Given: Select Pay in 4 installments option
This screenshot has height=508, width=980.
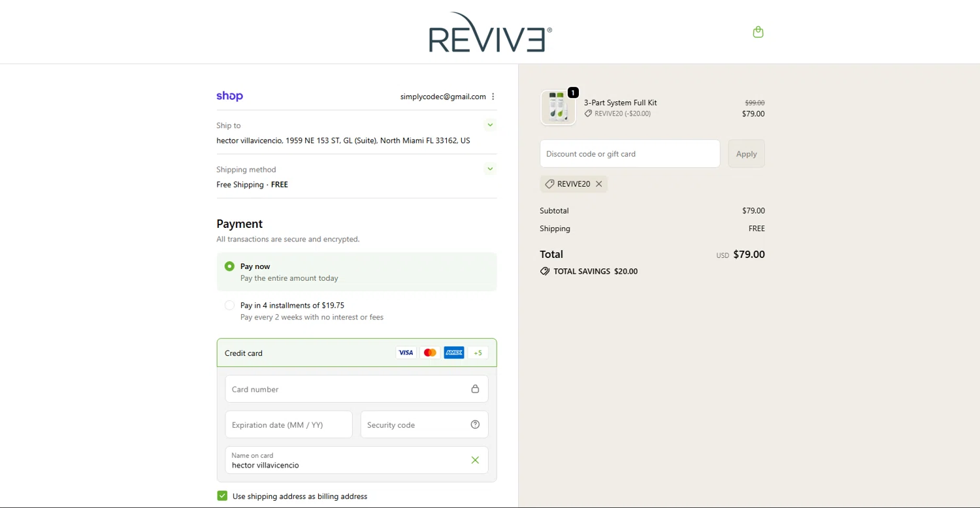Looking at the screenshot, I should [229, 305].
